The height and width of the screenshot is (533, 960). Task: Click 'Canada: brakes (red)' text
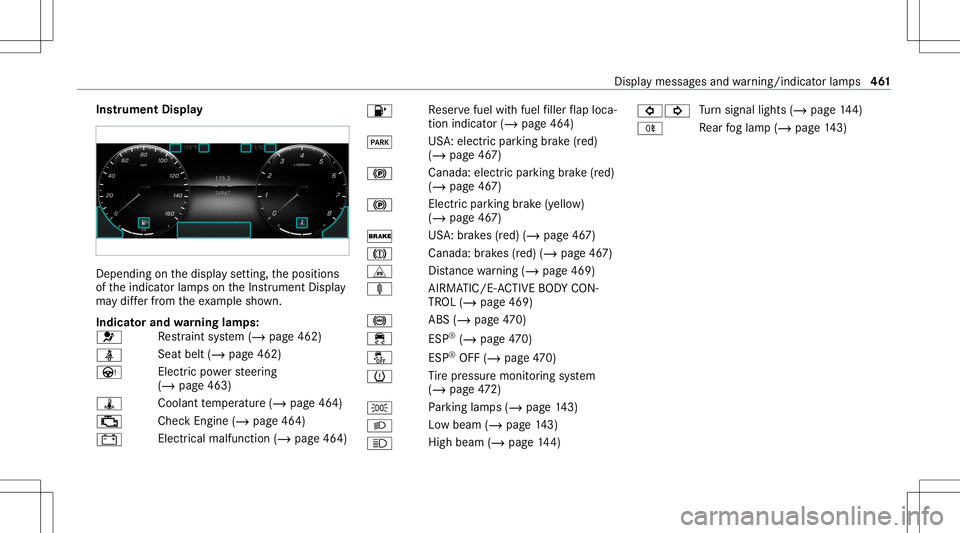pos(482,253)
